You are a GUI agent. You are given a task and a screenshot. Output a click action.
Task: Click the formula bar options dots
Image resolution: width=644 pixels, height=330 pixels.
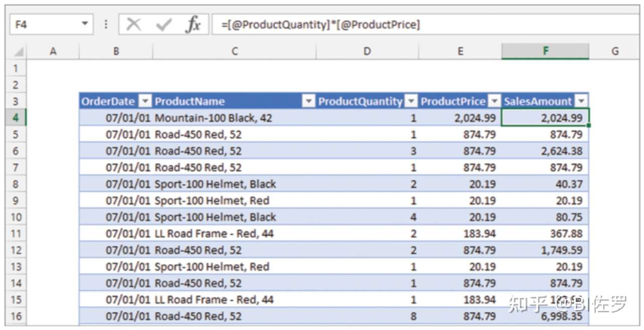[x=105, y=24]
